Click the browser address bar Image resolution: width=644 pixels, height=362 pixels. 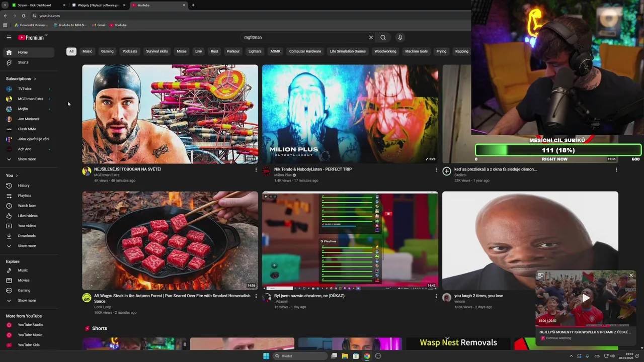(x=252, y=16)
